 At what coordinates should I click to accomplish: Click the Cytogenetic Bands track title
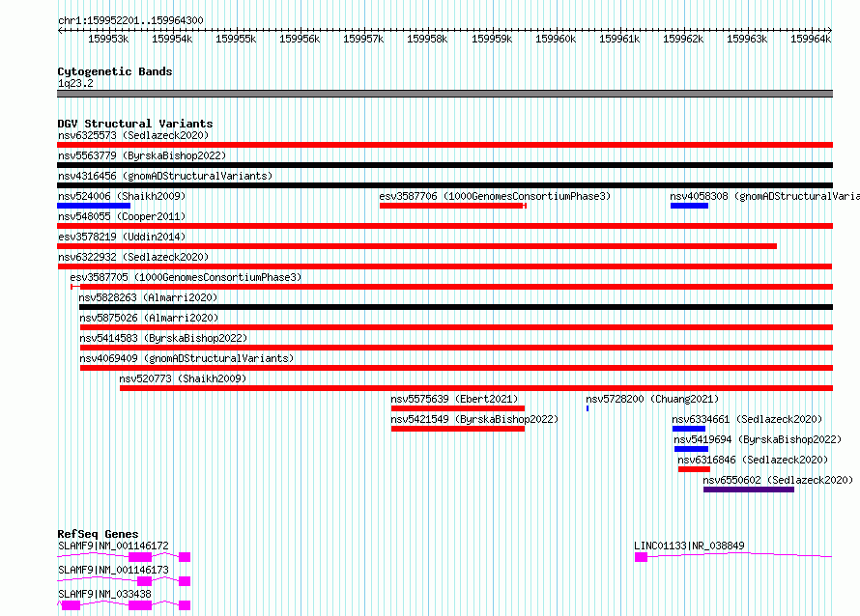coord(115,71)
